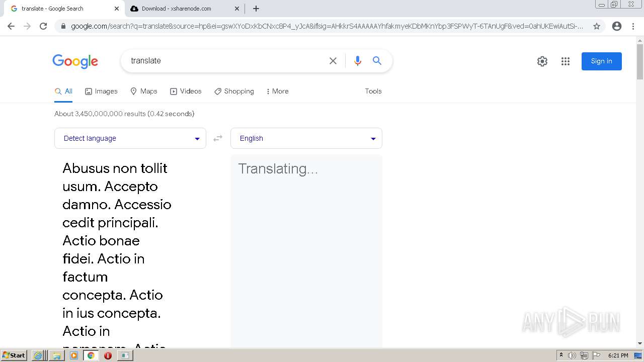Open a new browser tab
The height and width of the screenshot is (362, 644).
coord(256,9)
